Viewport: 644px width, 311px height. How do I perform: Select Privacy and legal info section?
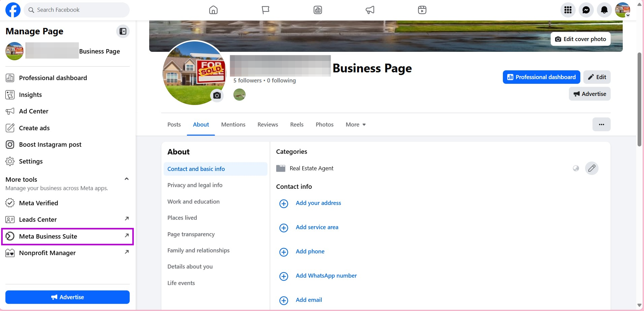(195, 185)
